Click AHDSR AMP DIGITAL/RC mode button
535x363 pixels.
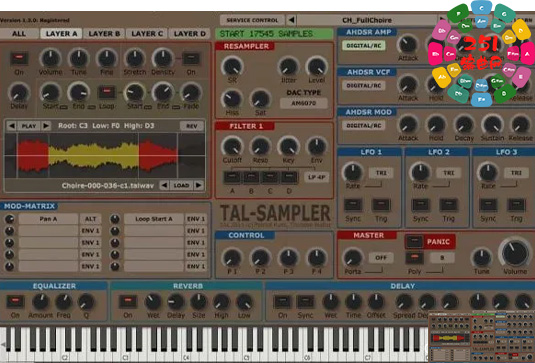364,45
